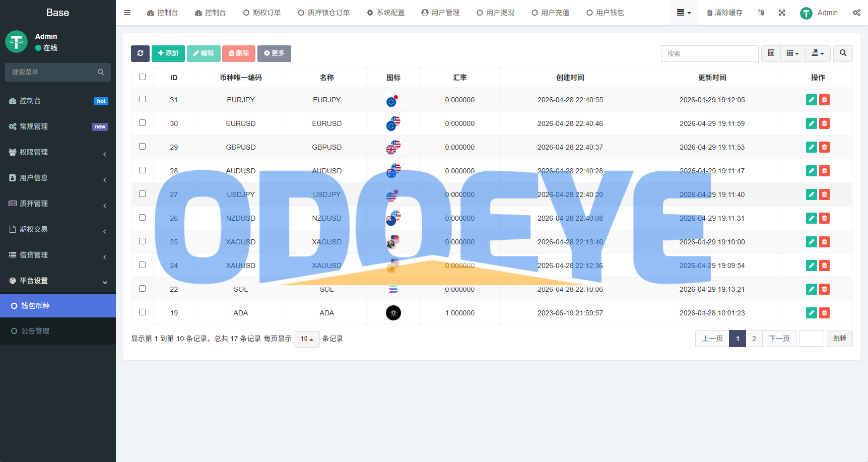This screenshot has height=462, width=868.
Task: Open the settings gears icon at top right
Action: click(856, 13)
